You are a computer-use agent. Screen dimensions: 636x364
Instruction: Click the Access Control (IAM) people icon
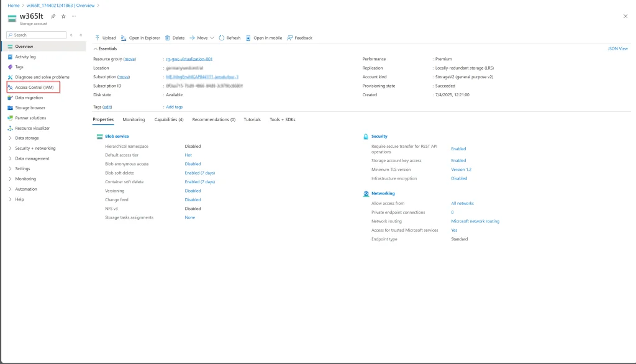(10, 87)
